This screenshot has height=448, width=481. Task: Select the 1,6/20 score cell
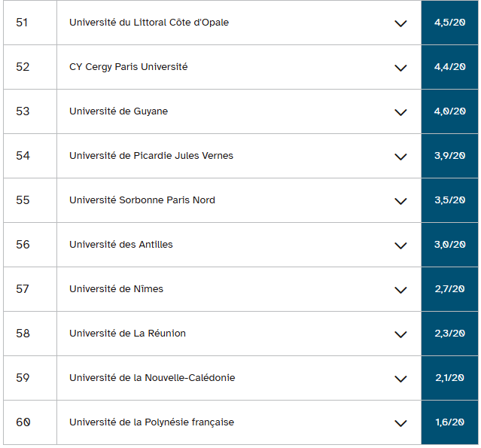click(449, 422)
